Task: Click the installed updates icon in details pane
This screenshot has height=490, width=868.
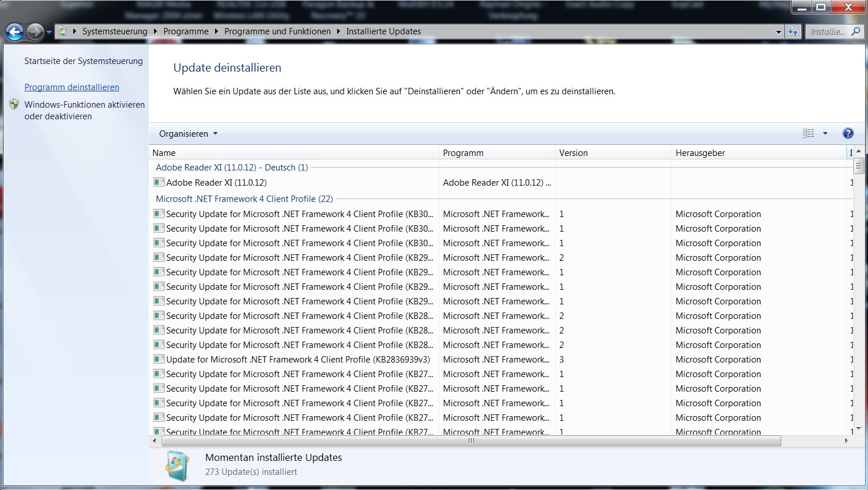Action: pos(177,465)
